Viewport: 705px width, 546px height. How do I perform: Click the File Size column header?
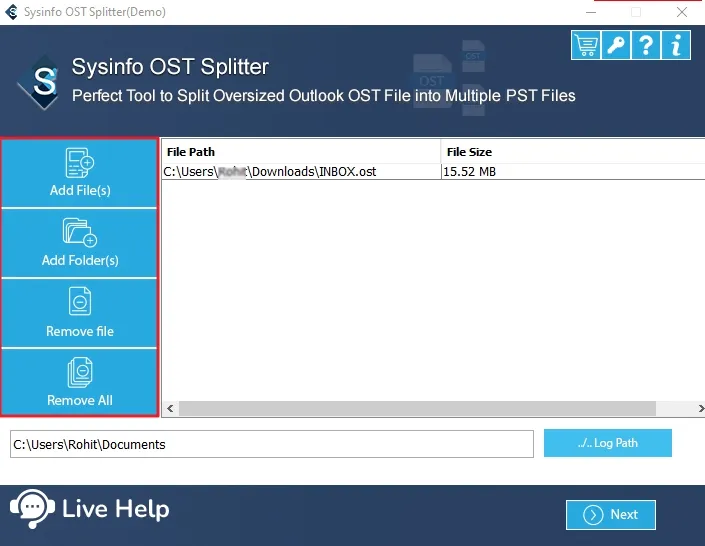(x=573, y=152)
